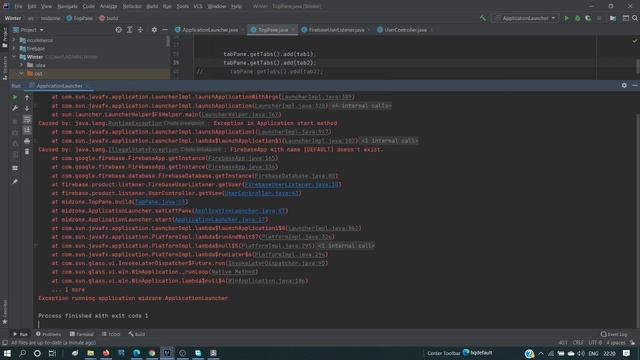The image size is (640, 360).
Task: Switch to FirebaseUserListener.java tab
Action: tap(336, 30)
